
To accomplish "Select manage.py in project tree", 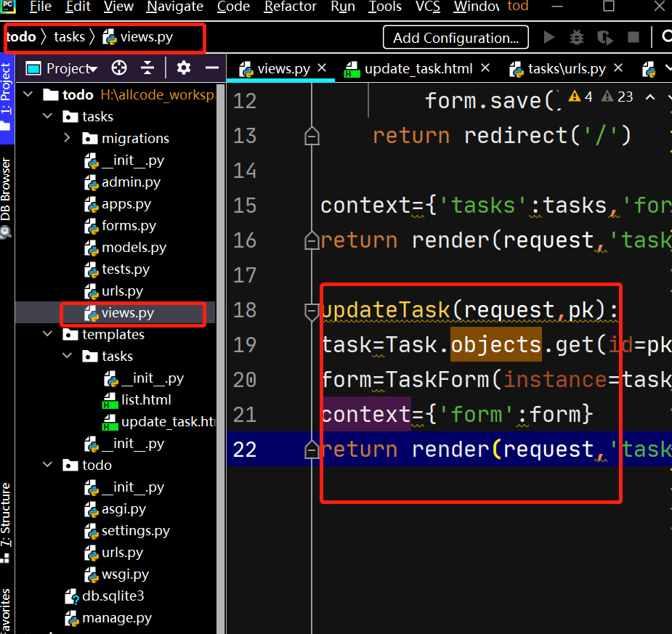I will pos(108,618).
